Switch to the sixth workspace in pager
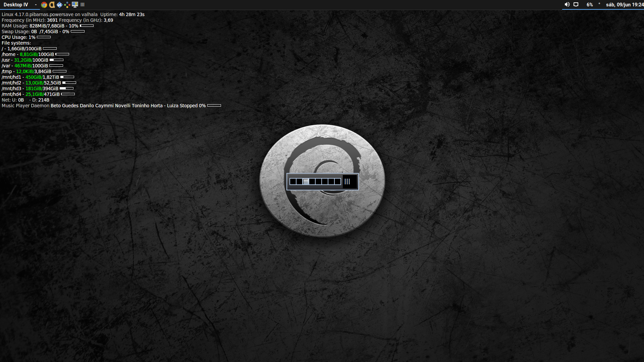Image resolution: width=644 pixels, height=362 pixels. [325, 181]
